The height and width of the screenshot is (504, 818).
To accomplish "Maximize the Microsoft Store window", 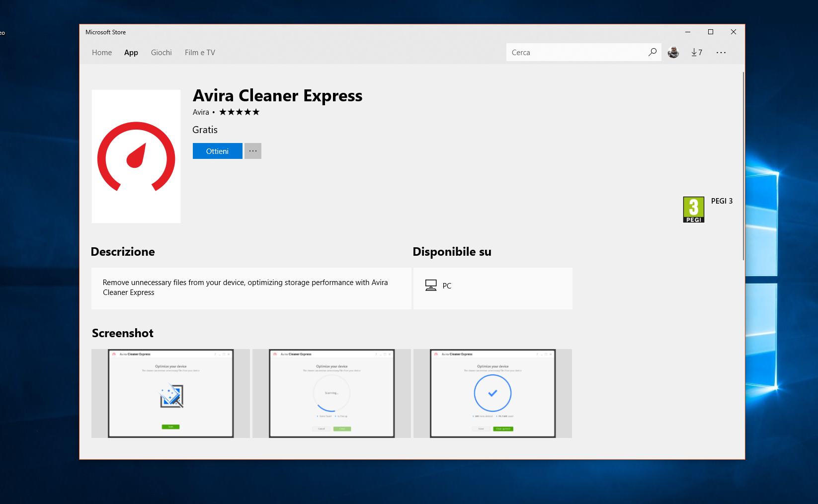I will [x=711, y=32].
